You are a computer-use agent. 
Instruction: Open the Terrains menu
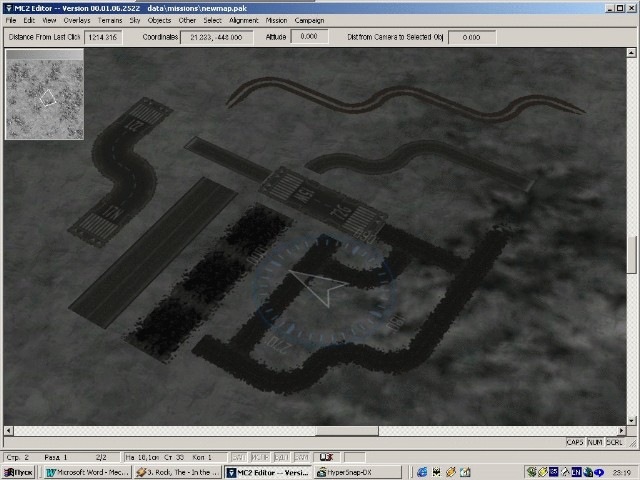coord(110,20)
